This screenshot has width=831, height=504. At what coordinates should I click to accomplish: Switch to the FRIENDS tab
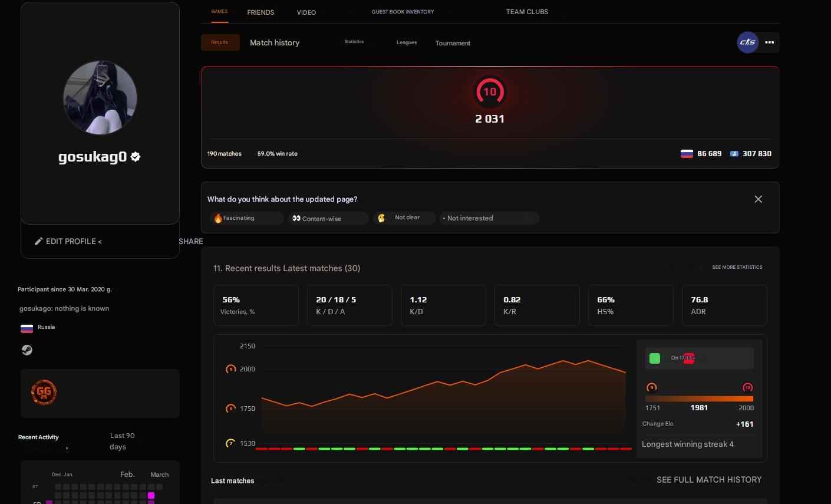tap(260, 12)
